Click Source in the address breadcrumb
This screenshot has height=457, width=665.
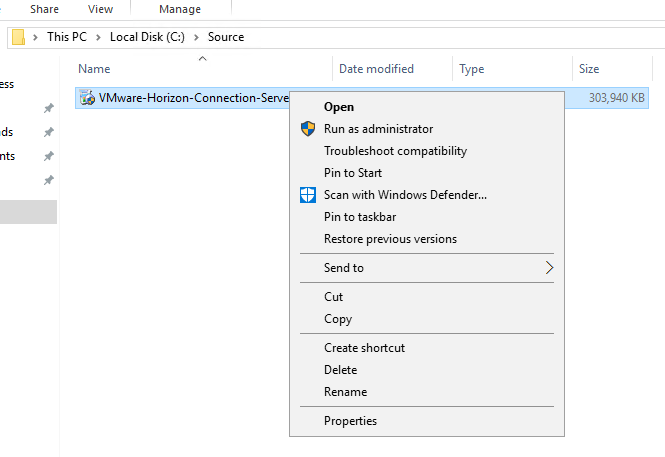pos(226,37)
